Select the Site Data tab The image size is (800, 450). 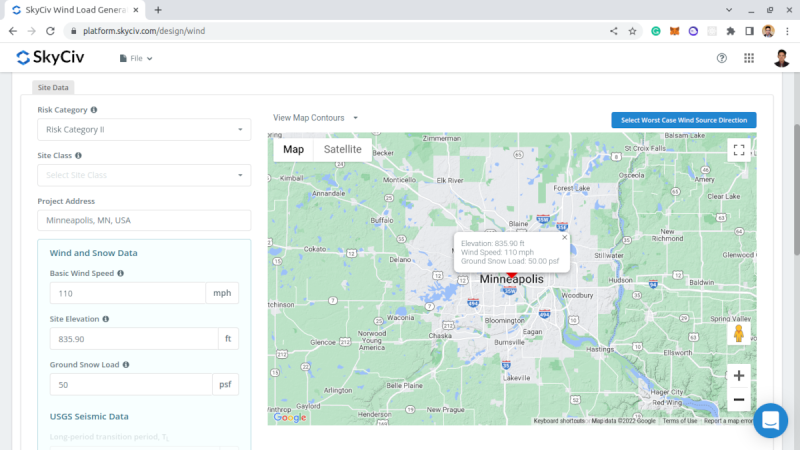53,88
